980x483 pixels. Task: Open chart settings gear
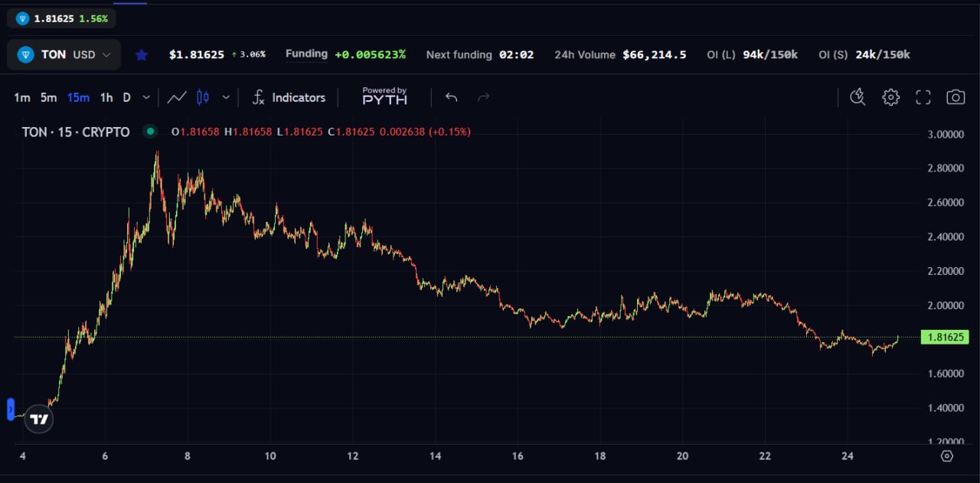[x=890, y=97]
